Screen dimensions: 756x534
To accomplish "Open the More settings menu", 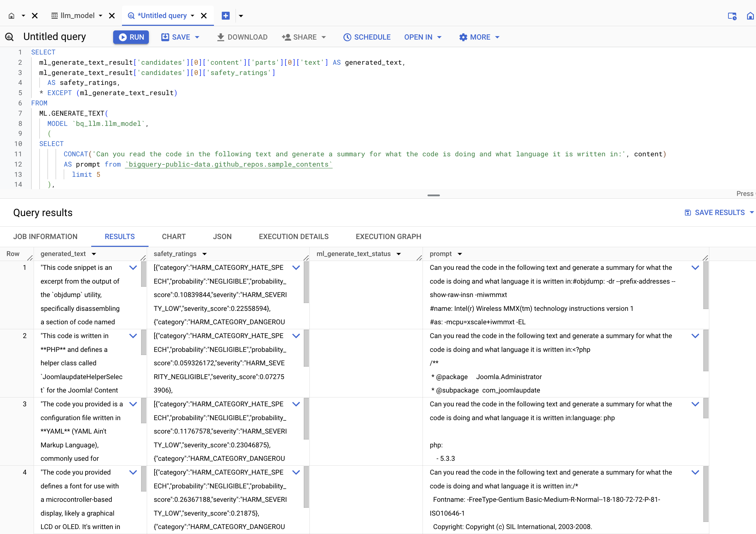I will pos(479,37).
